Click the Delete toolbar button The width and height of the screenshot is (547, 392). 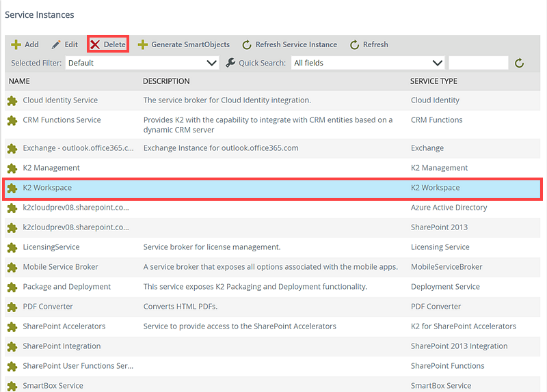tap(108, 44)
